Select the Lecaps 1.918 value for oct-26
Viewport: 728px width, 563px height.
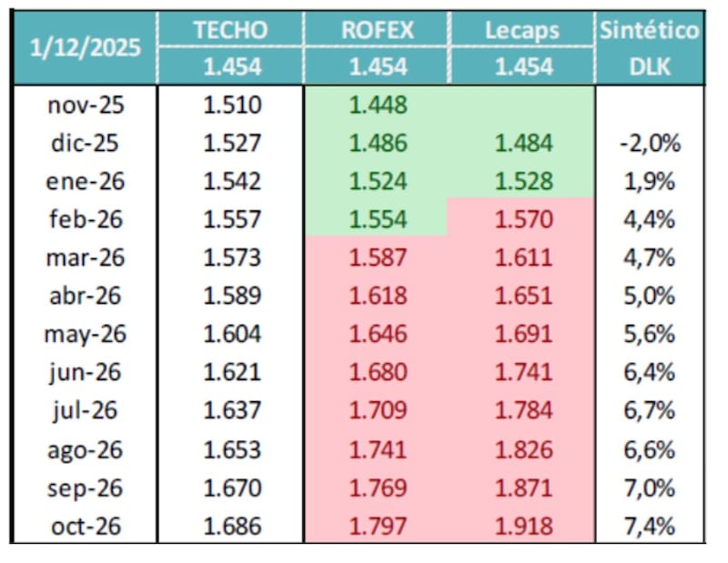point(523,526)
